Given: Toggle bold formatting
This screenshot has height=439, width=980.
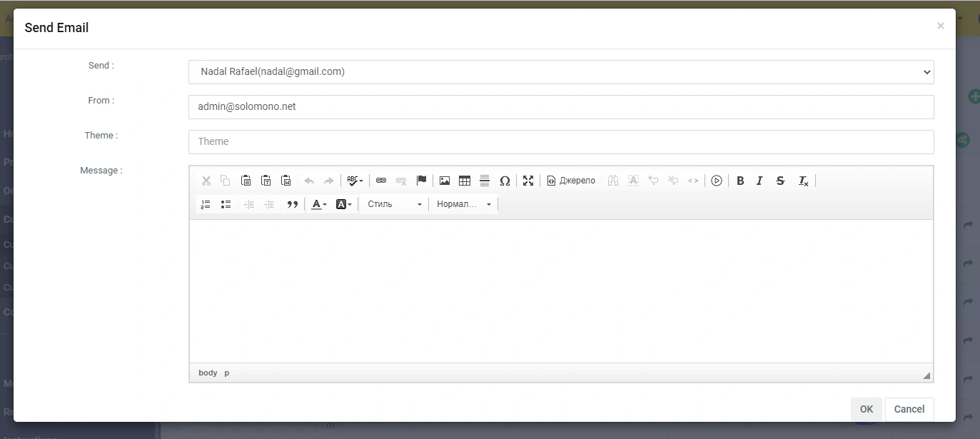Looking at the screenshot, I should point(740,181).
